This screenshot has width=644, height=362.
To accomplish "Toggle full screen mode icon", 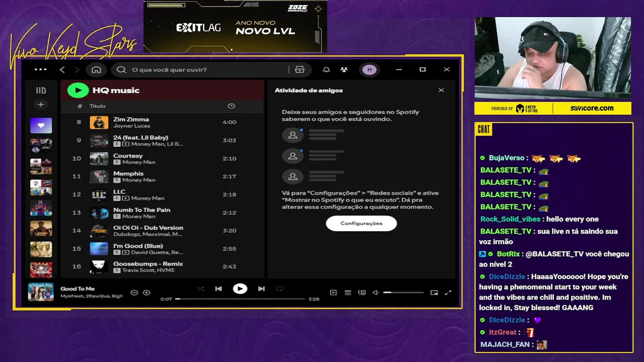I will coord(448,293).
